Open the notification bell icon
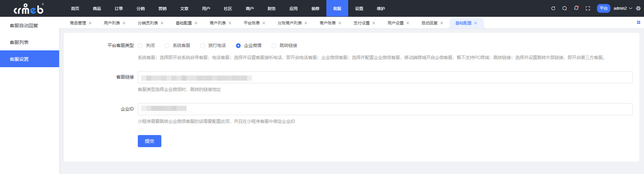Screen dimensions: 644x174 [x=576, y=8]
